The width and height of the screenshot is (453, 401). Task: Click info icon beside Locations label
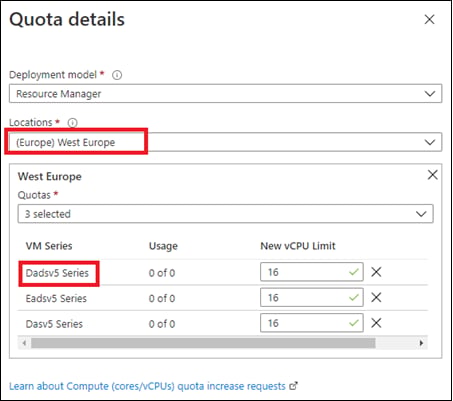(x=72, y=123)
